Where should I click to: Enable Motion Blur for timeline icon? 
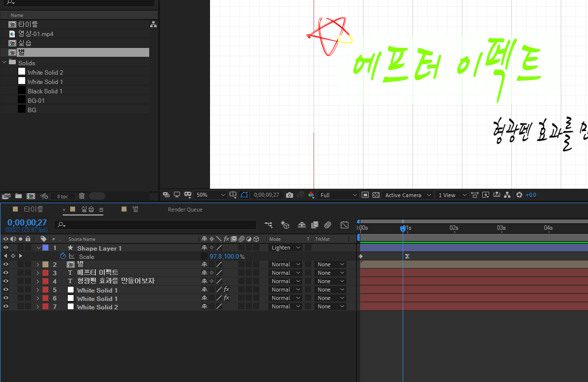[x=328, y=225]
